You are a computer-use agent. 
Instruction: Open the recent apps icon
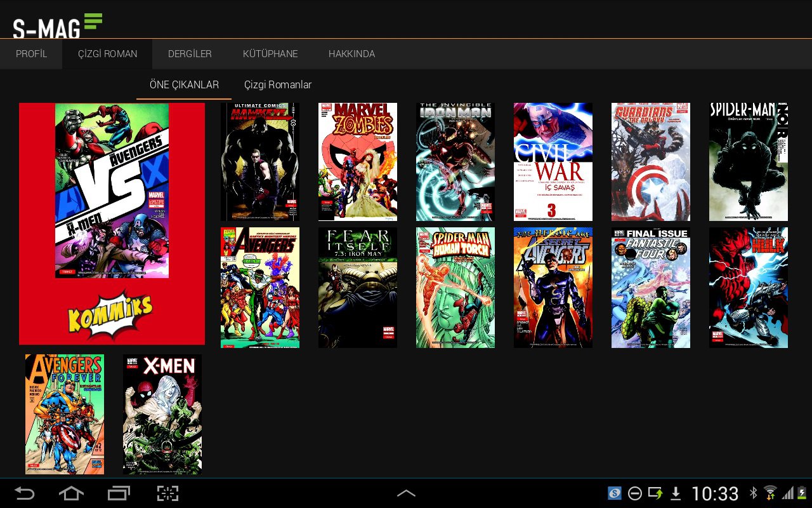coord(119,493)
